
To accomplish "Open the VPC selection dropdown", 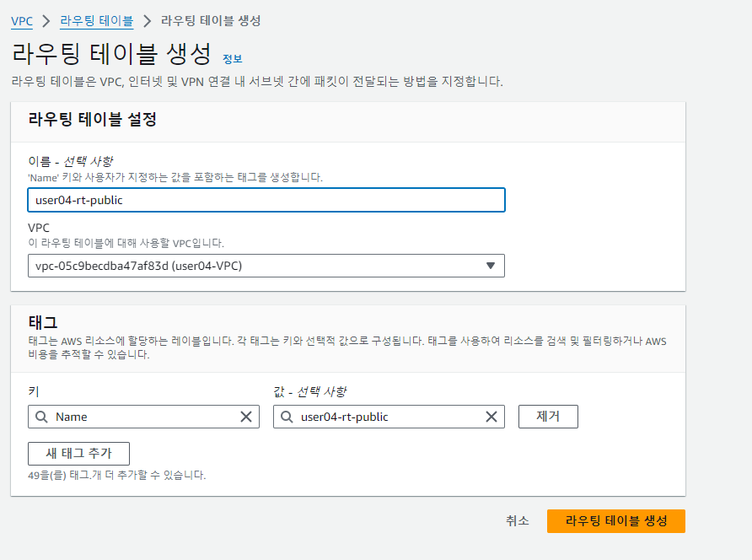I will click(266, 266).
